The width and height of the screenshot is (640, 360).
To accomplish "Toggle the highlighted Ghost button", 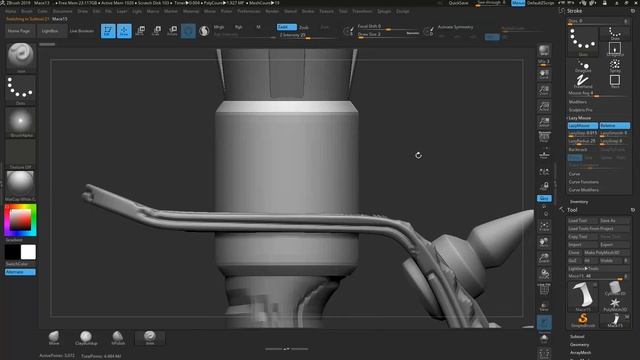I will 544,322.
